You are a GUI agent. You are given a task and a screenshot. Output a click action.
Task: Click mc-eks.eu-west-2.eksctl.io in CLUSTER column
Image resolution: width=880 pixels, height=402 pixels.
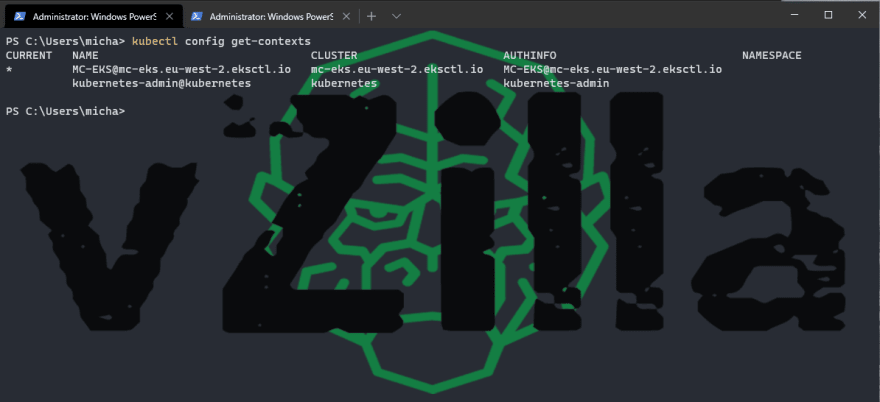tap(397, 70)
